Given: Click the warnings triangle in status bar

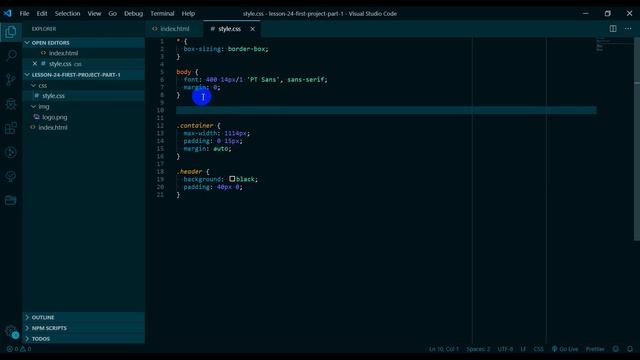Looking at the screenshot, I should click(23, 349).
